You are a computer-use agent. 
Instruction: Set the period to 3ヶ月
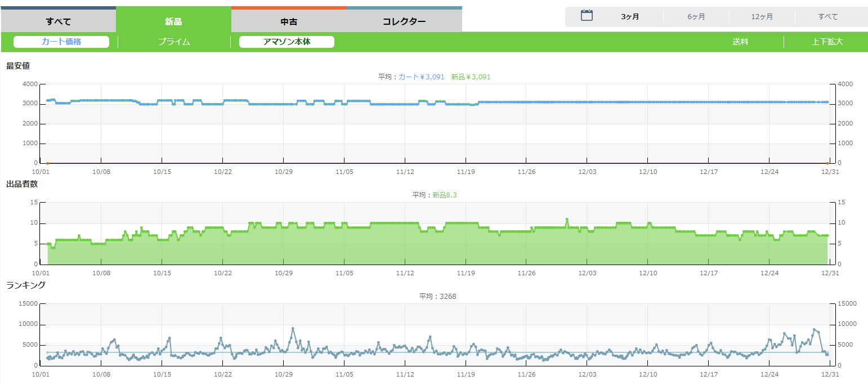tap(630, 17)
